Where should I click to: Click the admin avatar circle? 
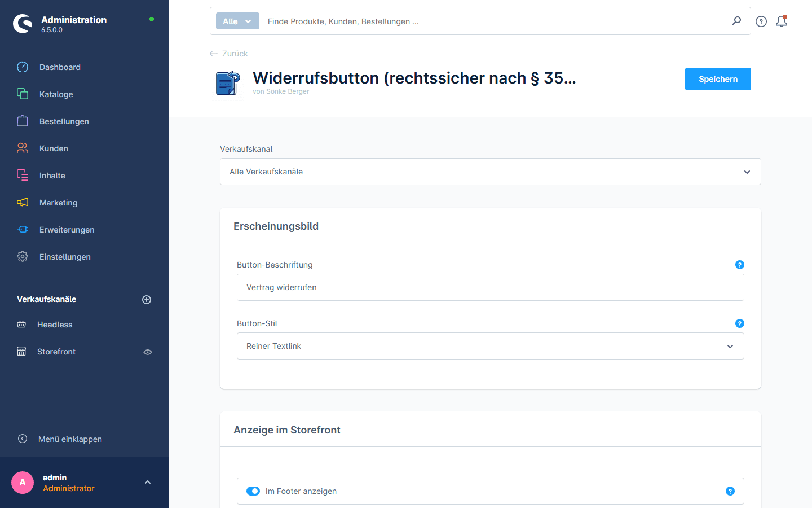point(23,483)
